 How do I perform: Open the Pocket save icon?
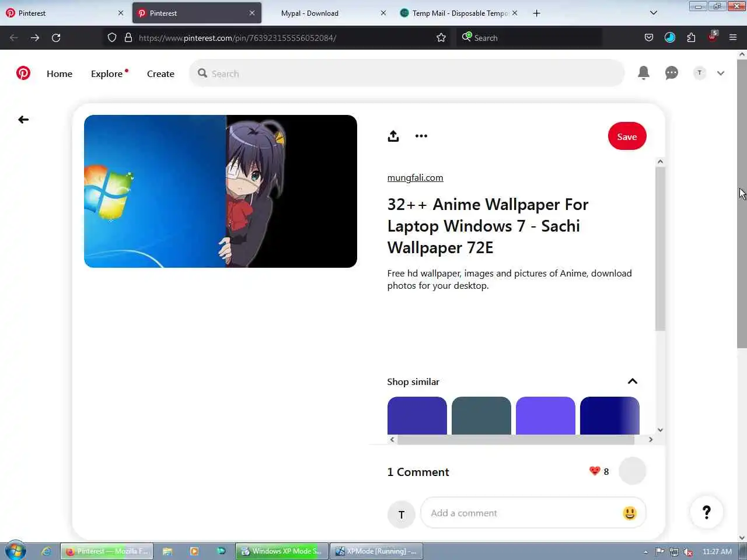pyautogui.click(x=649, y=38)
